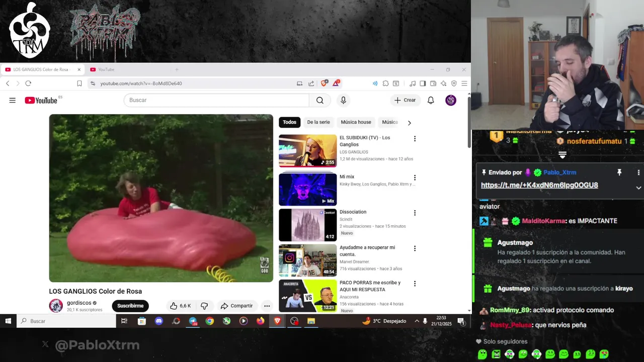
Task: Go back with browser back arrow
Action: (x=8, y=83)
